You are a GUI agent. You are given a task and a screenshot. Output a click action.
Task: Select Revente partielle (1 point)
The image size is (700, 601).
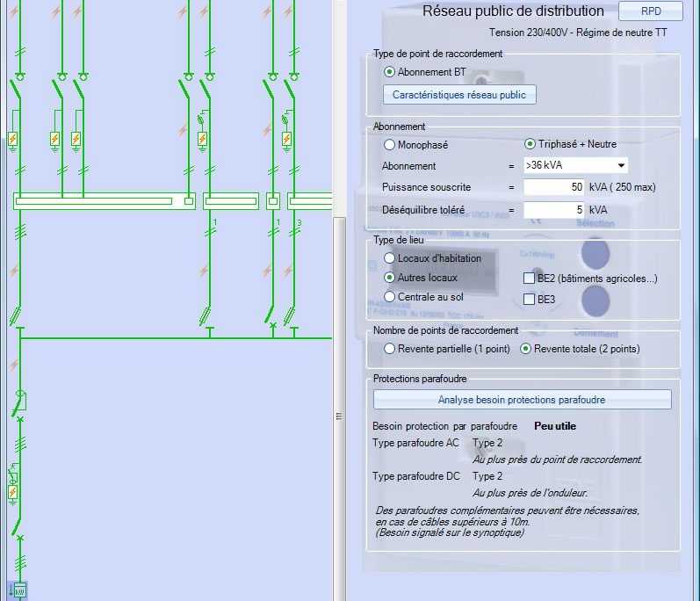(389, 349)
